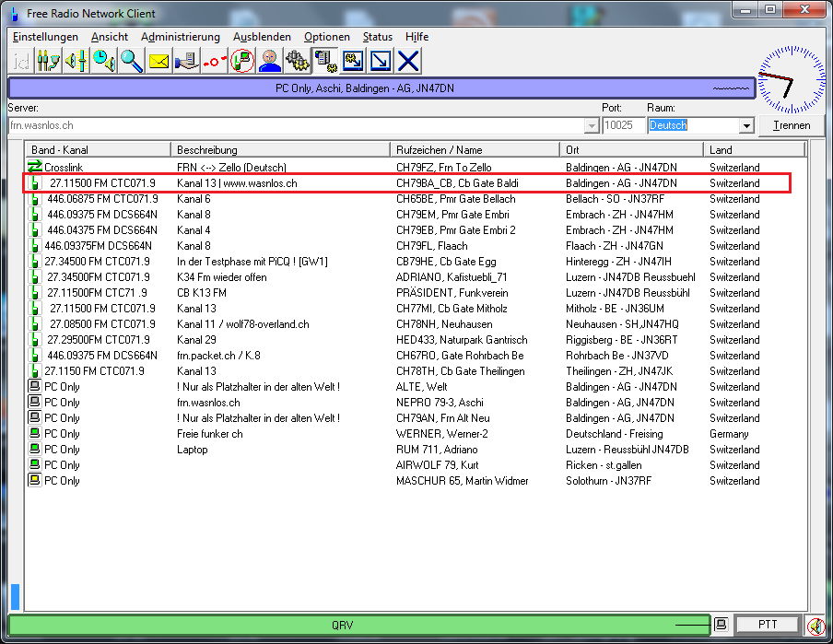833x644 pixels.
Task: Open the Optionen menu
Action: [327, 37]
